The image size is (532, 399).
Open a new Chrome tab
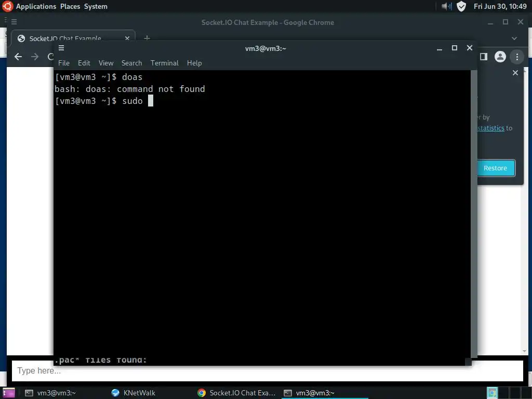(x=147, y=38)
